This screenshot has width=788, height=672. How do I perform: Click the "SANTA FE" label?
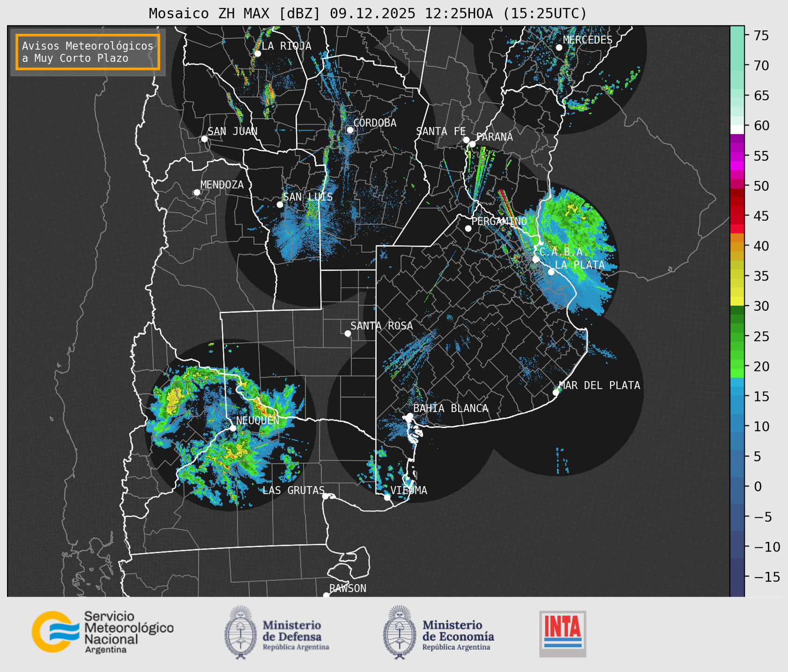[x=441, y=132]
